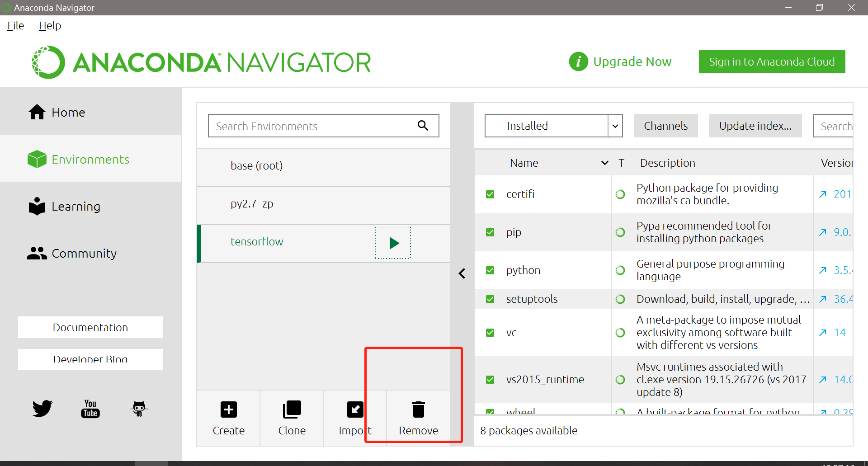868x466 pixels.
Task: Click the Upgrade Now info icon
Action: click(x=578, y=61)
